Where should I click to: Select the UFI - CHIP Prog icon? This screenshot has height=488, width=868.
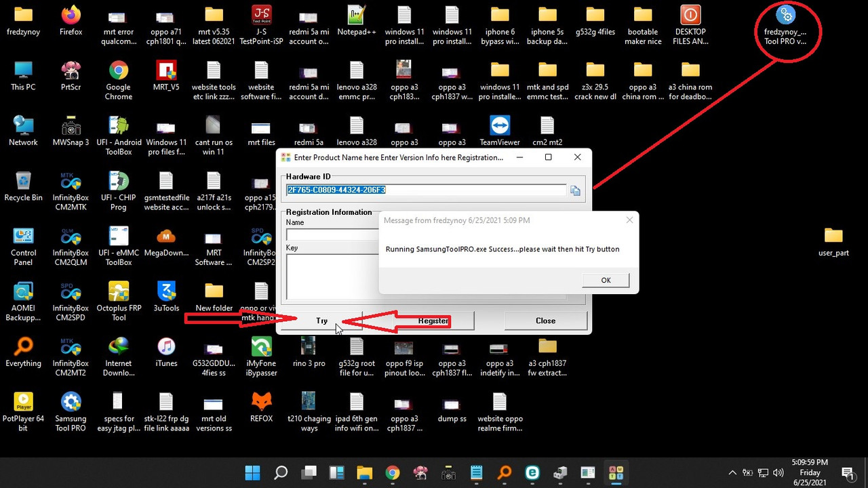coord(118,191)
